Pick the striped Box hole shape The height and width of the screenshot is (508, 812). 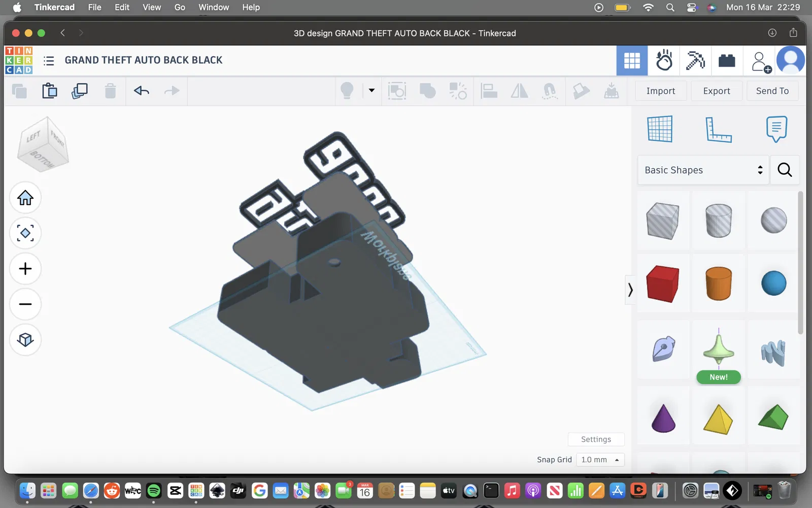[663, 221]
